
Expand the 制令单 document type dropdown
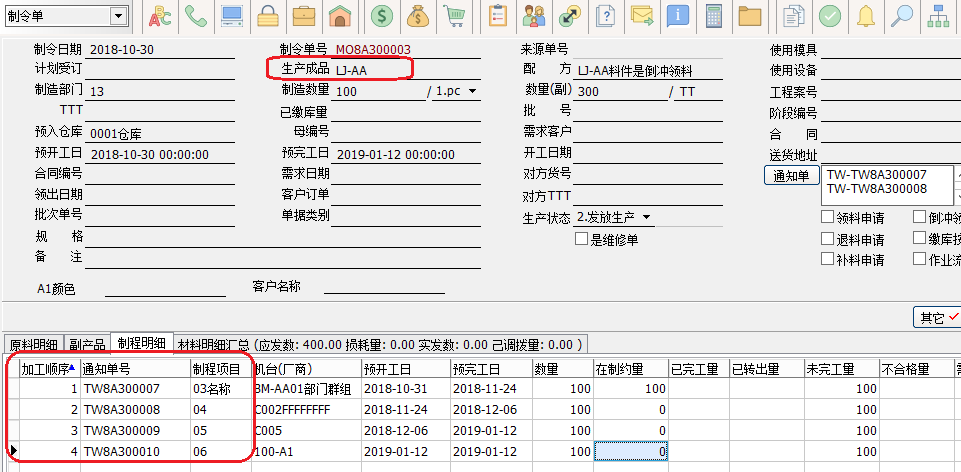pos(119,16)
